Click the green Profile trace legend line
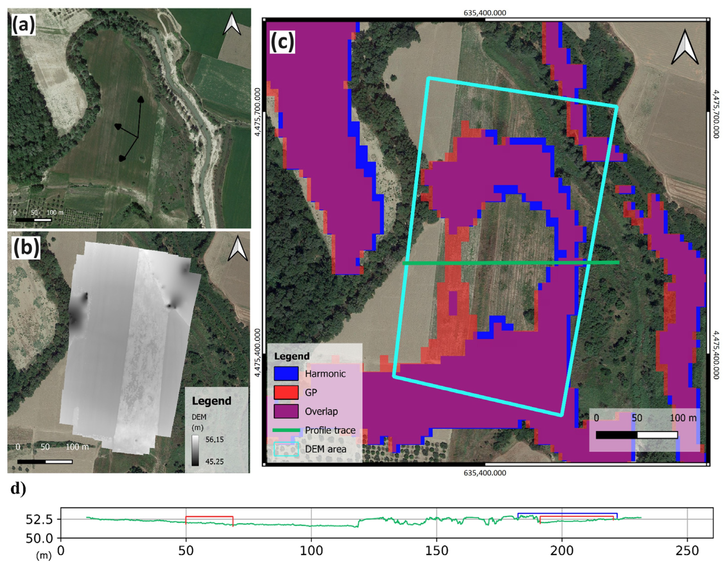The height and width of the screenshot is (567, 728). [x=286, y=430]
